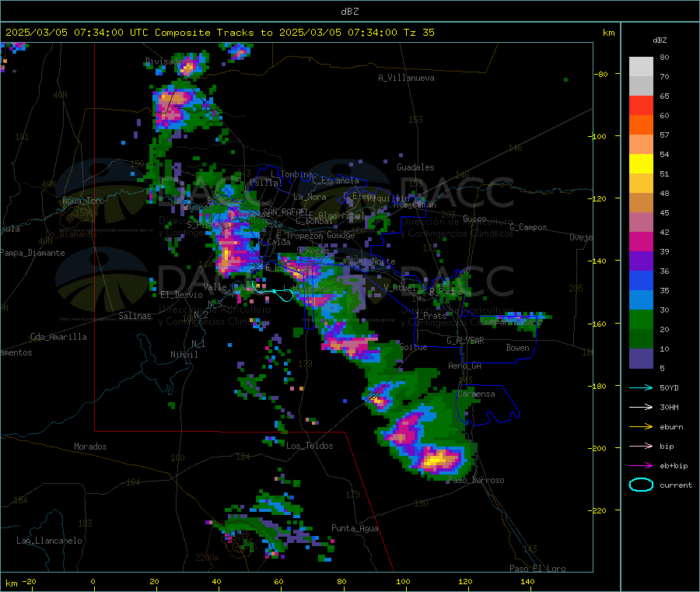Viewport: 700px width, 592px height.
Task: Click the 'Soitue' map label
Action: click(413, 347)
